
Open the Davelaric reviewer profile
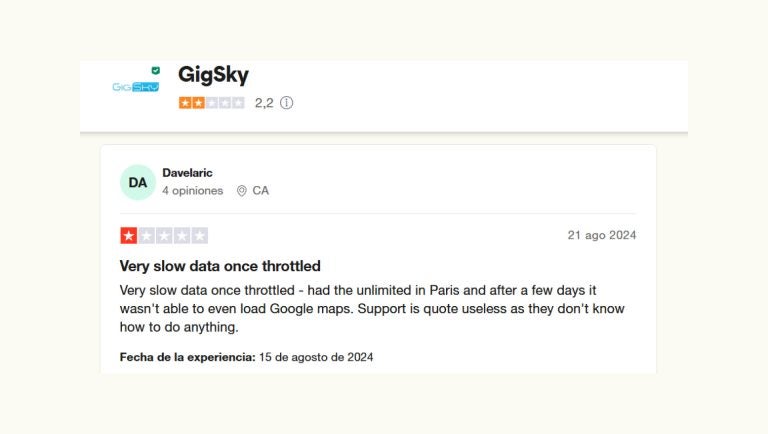pos(187,173)
